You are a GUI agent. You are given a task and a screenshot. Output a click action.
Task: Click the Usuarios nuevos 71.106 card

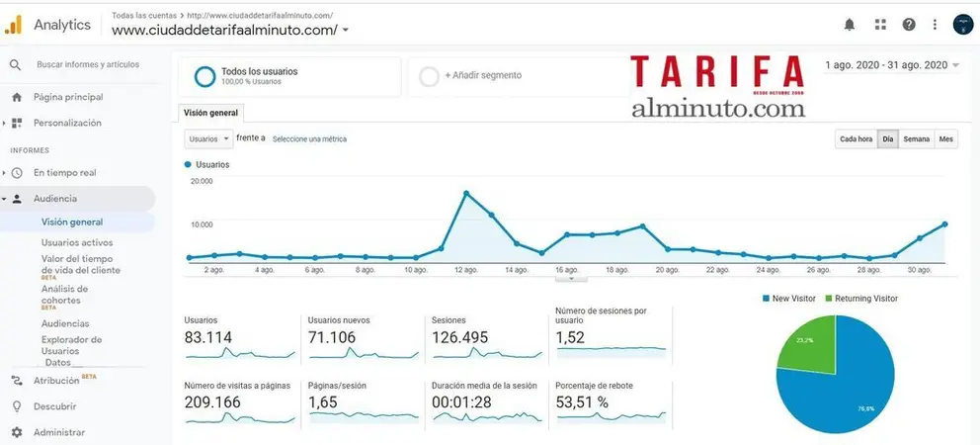[x=364, y=336]
